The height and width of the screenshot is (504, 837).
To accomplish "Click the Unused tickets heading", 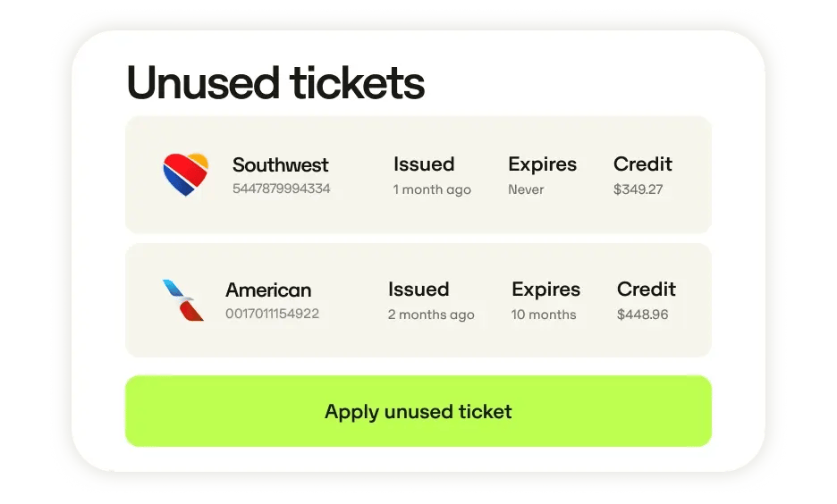I will click(x=275, y=83).
